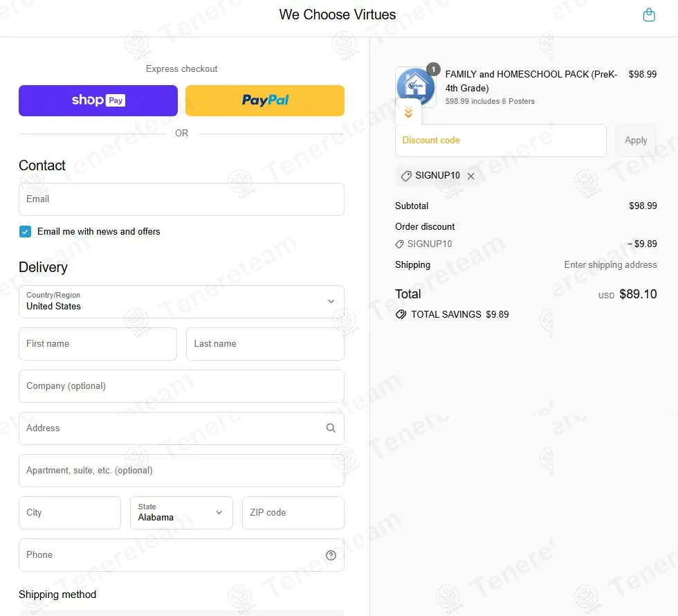Apply the discount code
Viewport: 678px width, 616px height.
(x=636, y=140)
